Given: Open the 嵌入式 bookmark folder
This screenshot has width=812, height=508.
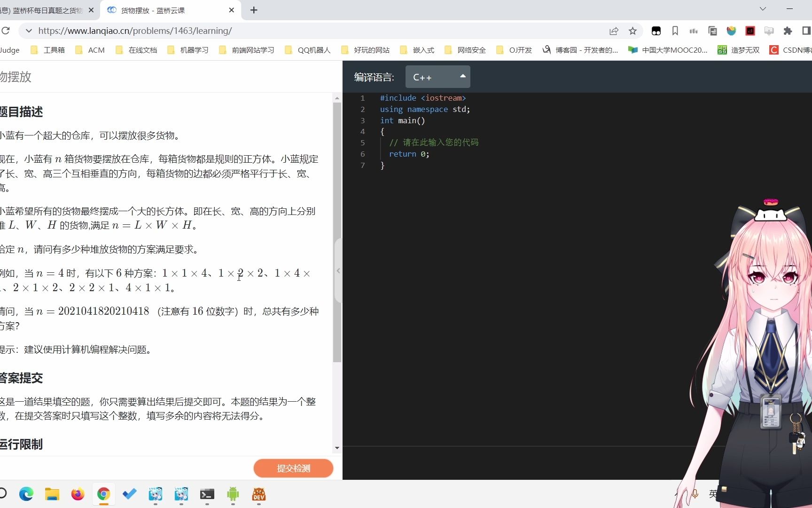Looking at the screenshot, I should pos(417,50).
